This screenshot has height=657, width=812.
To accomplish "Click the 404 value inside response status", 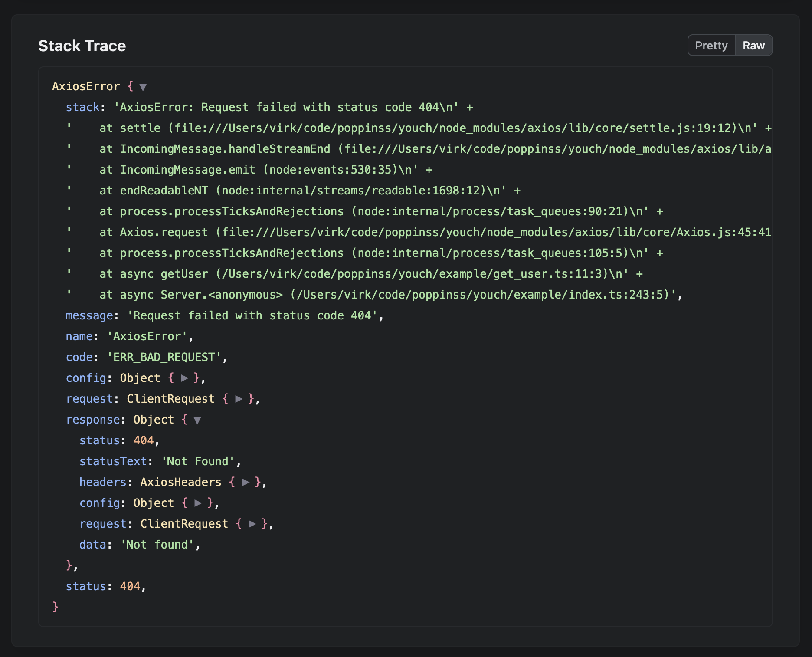I will pos(144,440).
